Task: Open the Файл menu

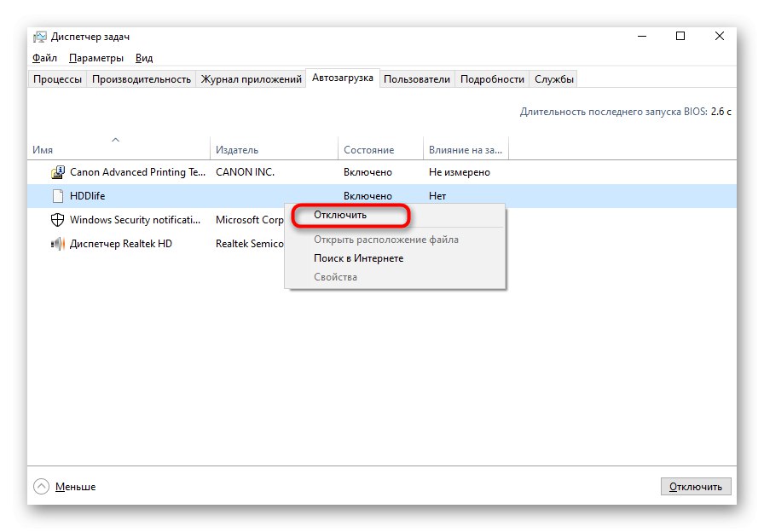Action: pos(45,58)
